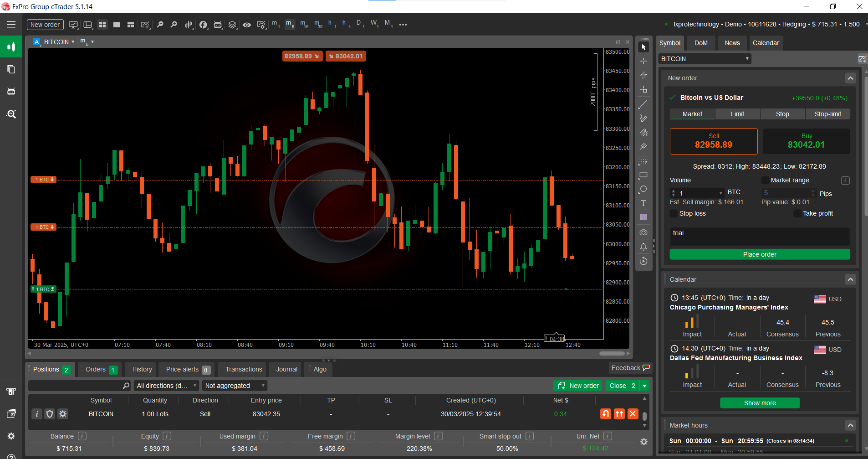
Task: Check the Market range option
Action: (x=765, y=180)
